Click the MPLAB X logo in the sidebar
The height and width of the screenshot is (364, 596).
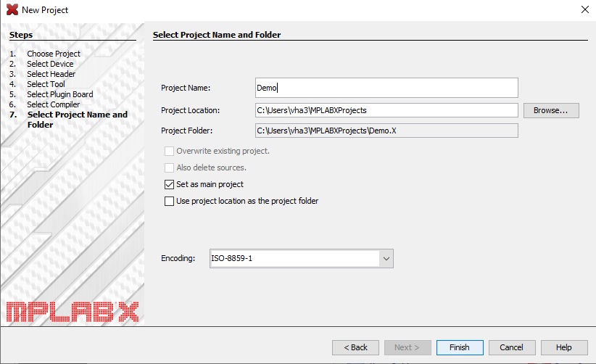(x=72, y=310)
